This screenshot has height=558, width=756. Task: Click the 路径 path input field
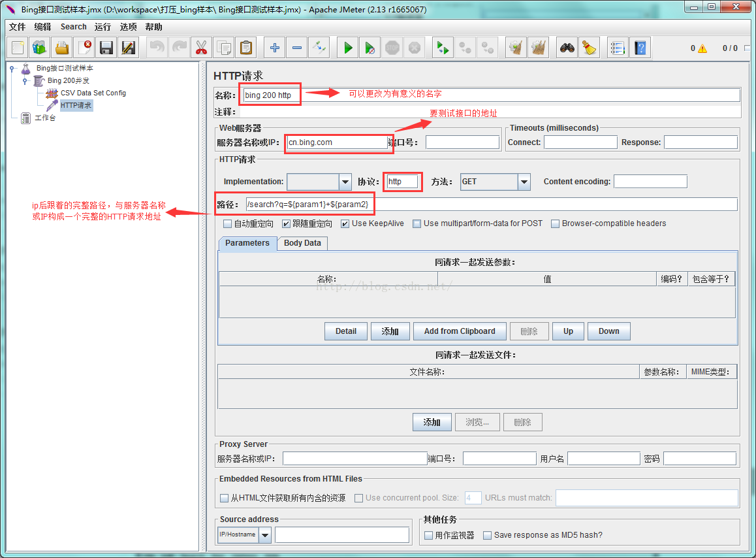(x=492, y=204)
